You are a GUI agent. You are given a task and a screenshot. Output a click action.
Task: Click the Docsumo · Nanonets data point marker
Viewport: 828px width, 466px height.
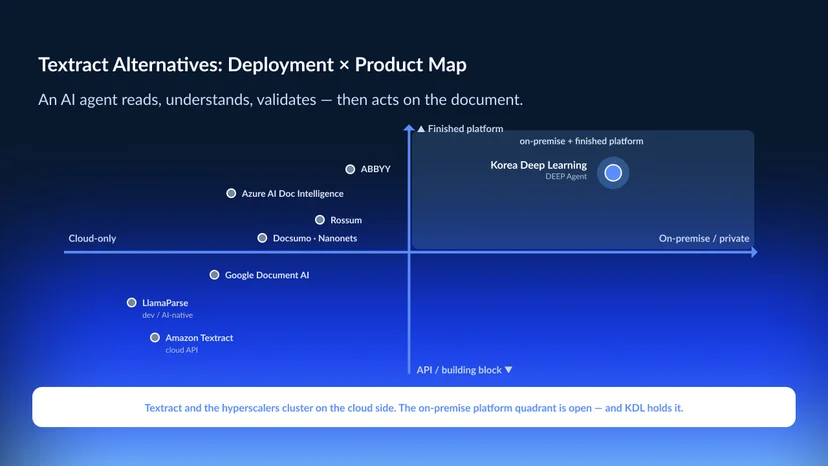[262, 238]
